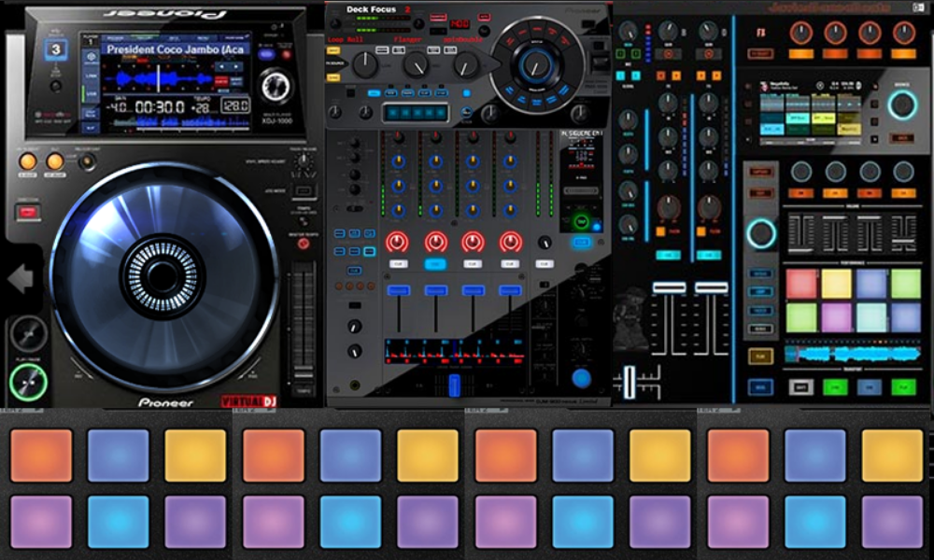Click the first blue channel fader cap
Image resolution: width=934 pixels, height=560 pixels.
coord(399,290)
